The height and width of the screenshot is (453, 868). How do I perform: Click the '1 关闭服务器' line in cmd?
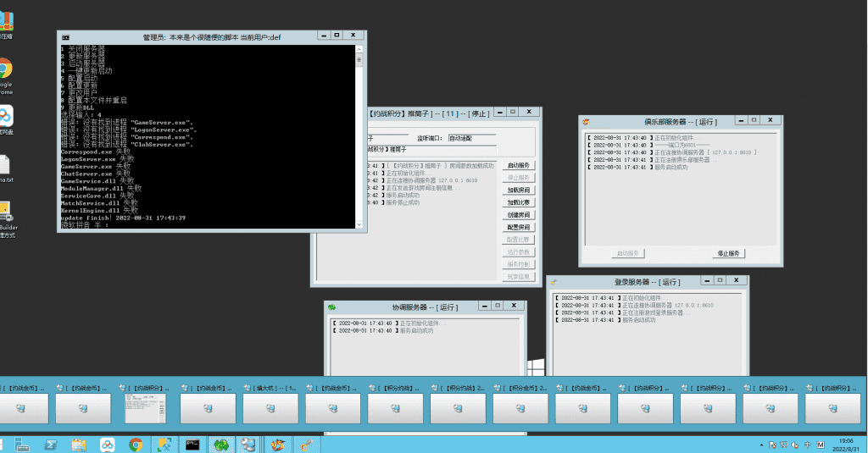tap(82, 48)
